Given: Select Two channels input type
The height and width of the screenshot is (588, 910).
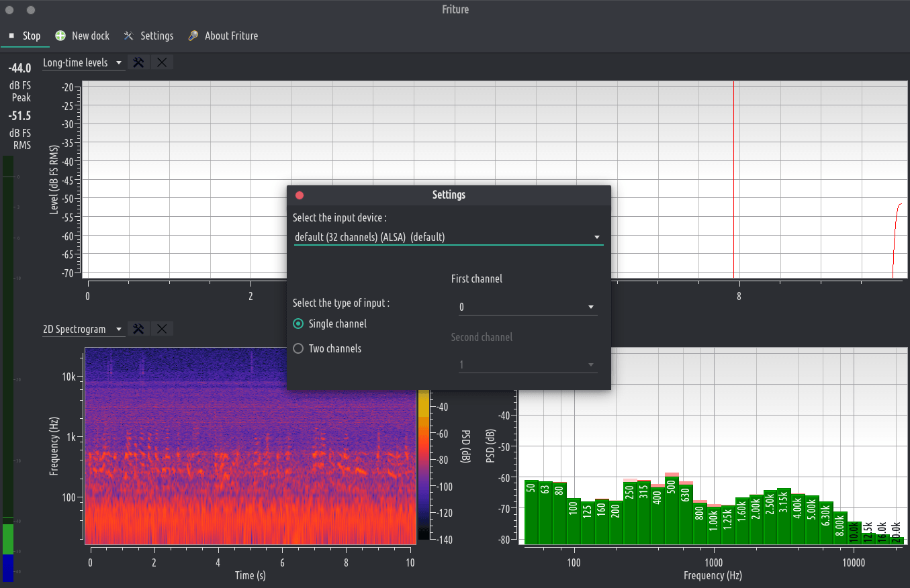Looking at the screenshot, I should (328, 348).
